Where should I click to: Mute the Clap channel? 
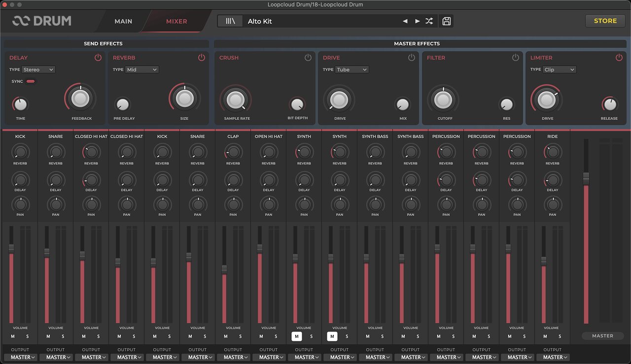click(226, 337)
